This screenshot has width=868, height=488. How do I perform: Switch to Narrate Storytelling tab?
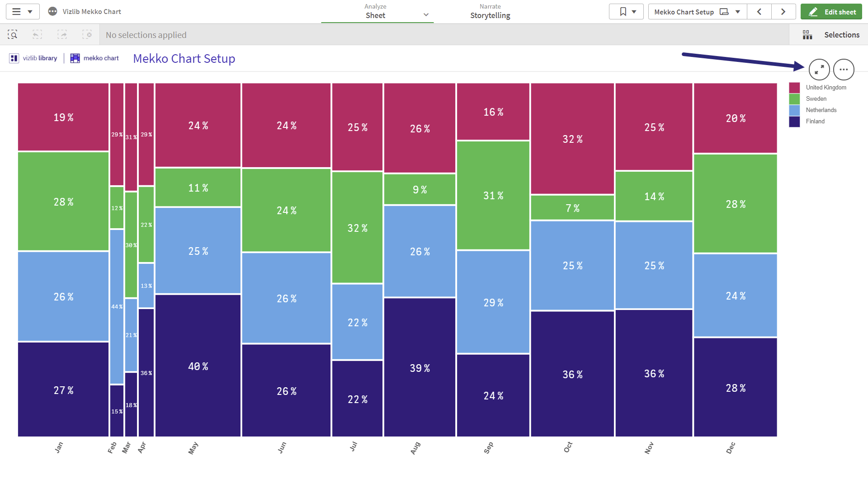490,12
